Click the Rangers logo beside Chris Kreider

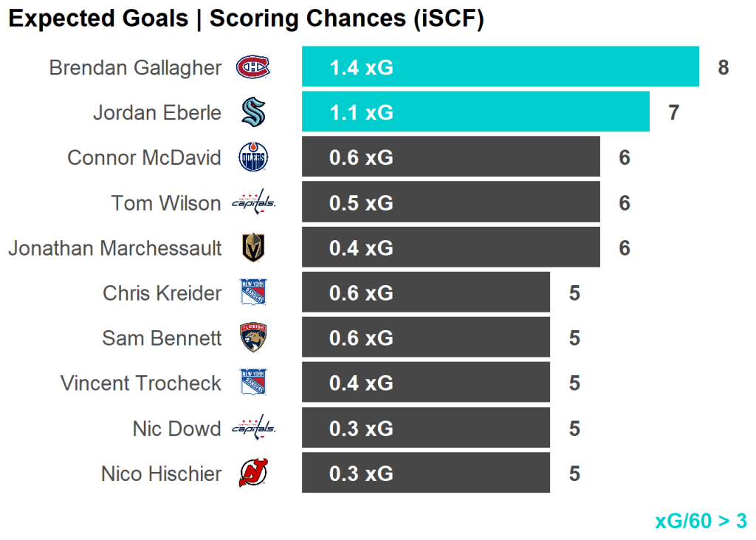(253, 293)
